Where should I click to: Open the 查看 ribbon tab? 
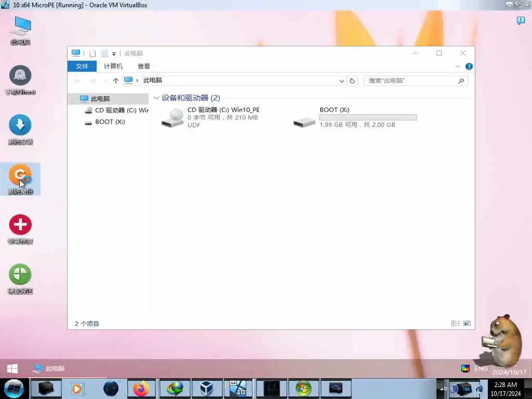click(x=143, y=66)
